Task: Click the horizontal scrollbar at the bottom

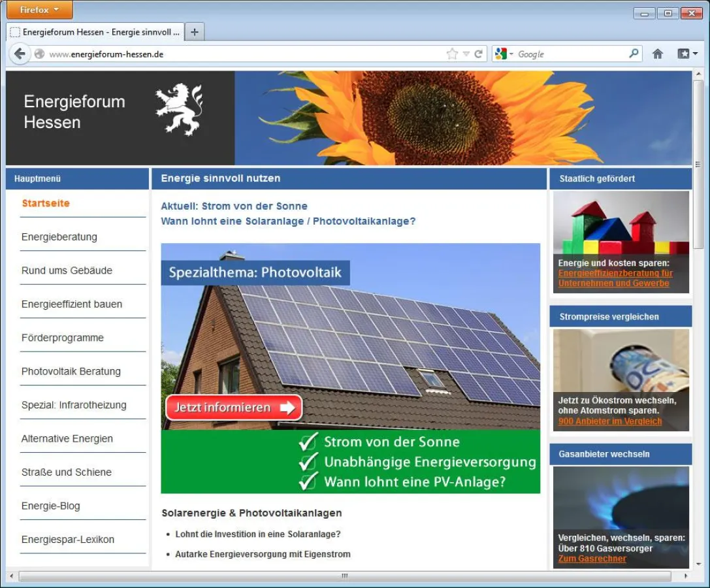Action: tap(344, 576)
